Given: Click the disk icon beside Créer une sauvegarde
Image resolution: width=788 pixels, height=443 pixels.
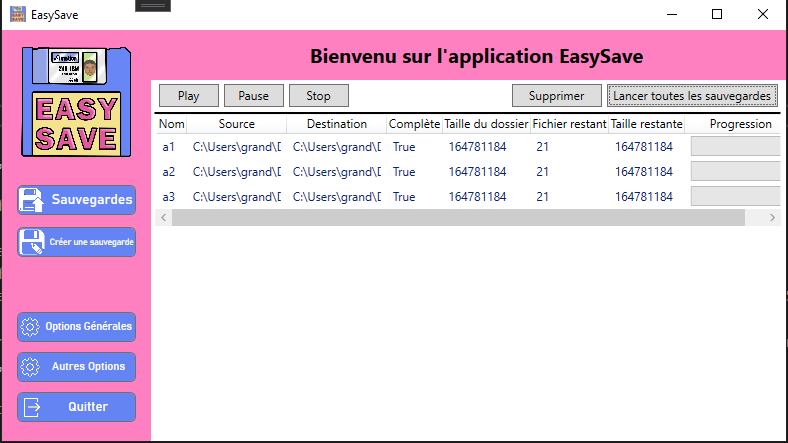Looking at the screenshot, I should pyautogui.click(x=32, y=242).
